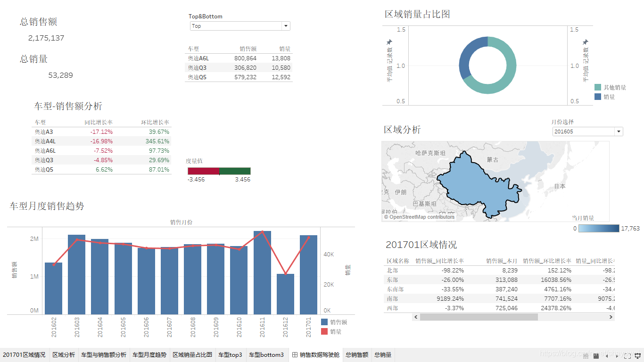Click 销售额 column header in Top table

(x=248, y=49)
